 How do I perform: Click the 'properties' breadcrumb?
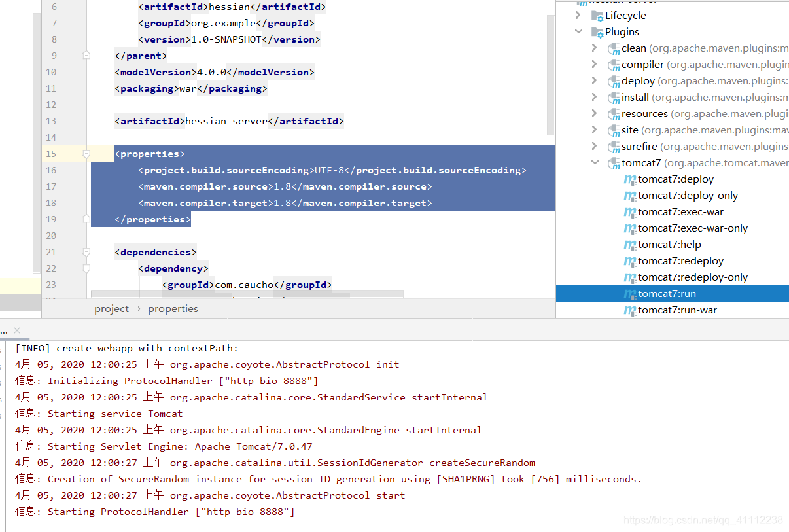(x=173, y=309)
